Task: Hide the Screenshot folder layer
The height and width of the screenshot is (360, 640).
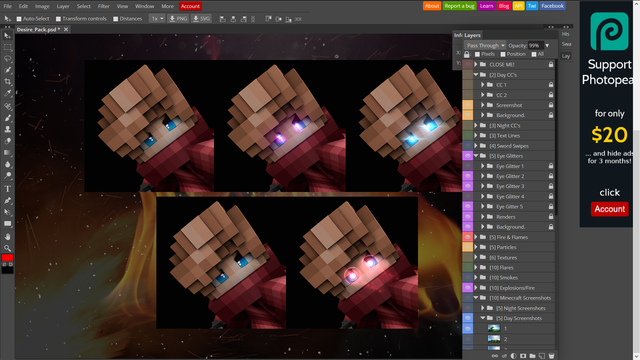Action: point(467,105)
